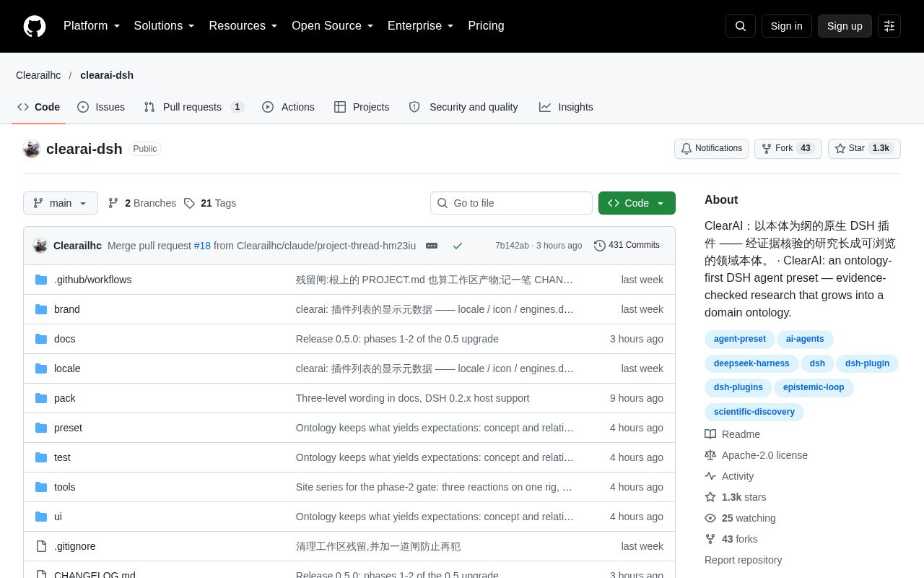View the 2 Branches link
Screen dimensions: 924x578
(x=141, y=203)
